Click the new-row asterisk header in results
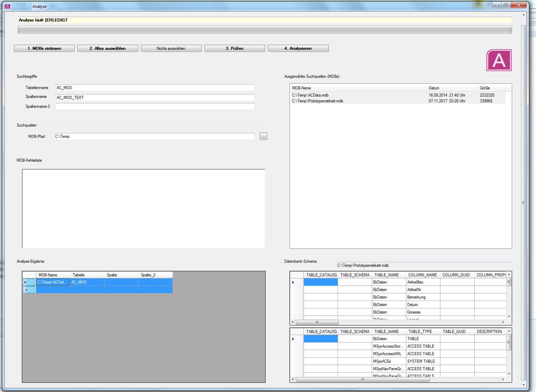The image size is (536, 392). click(x=29, y=289)
